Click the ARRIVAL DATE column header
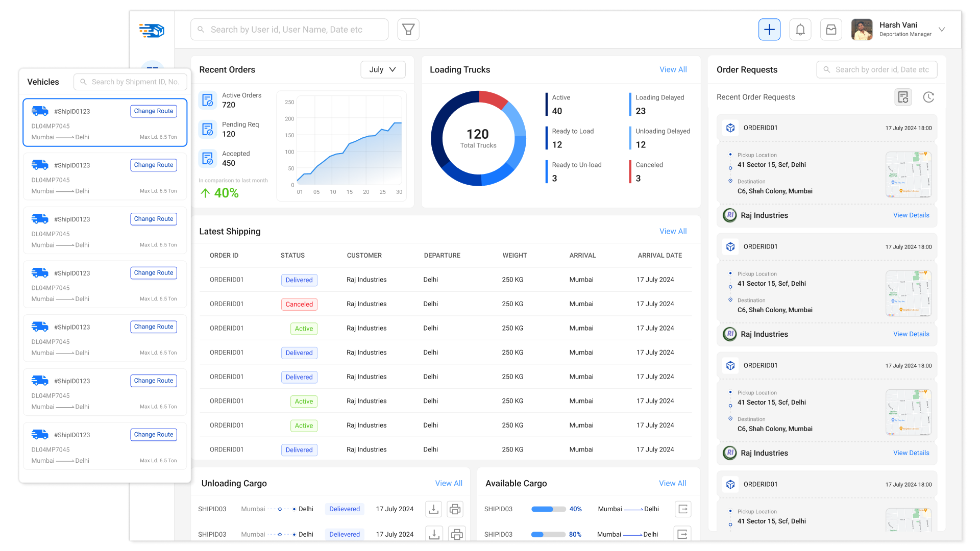This screenshot has height=551, width=980. 659,256
